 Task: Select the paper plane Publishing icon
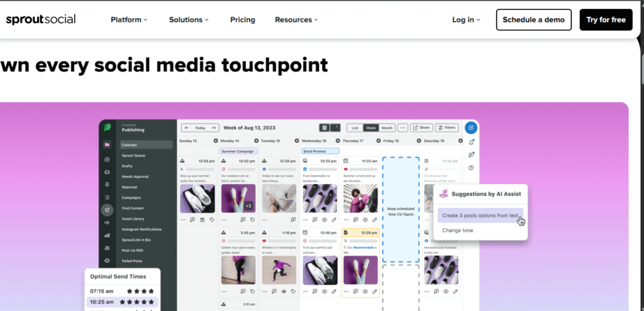click(107, 210)
